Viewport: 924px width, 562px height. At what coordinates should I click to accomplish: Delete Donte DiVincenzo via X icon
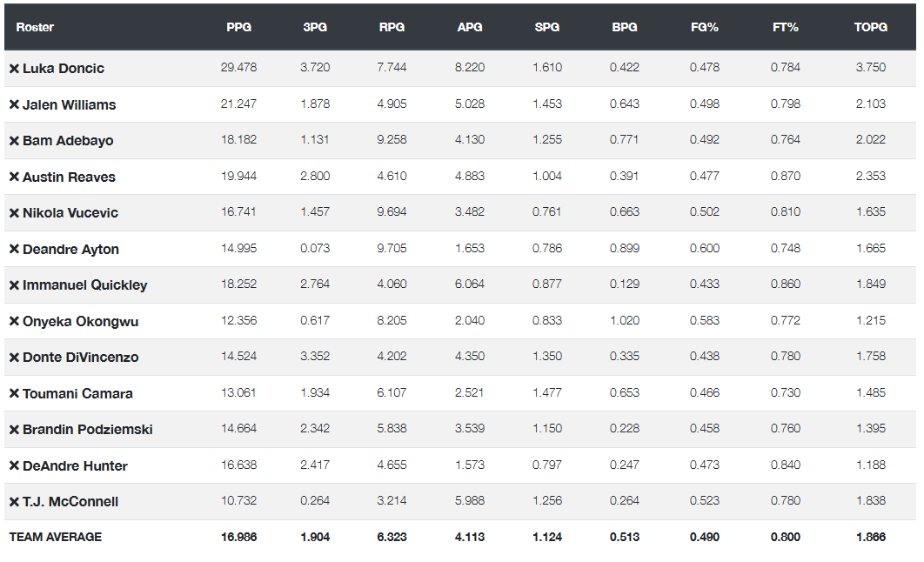point(14,358)
